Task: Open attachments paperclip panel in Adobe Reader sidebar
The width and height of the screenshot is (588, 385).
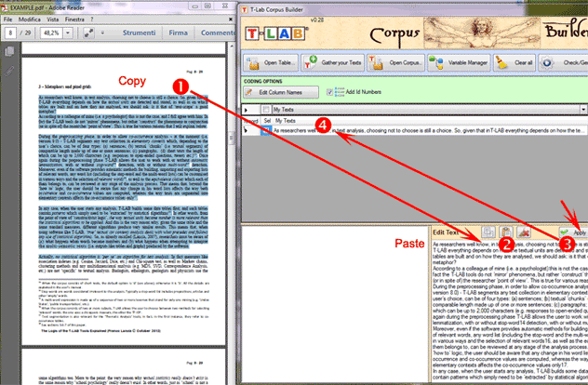Action: (9, 71)
